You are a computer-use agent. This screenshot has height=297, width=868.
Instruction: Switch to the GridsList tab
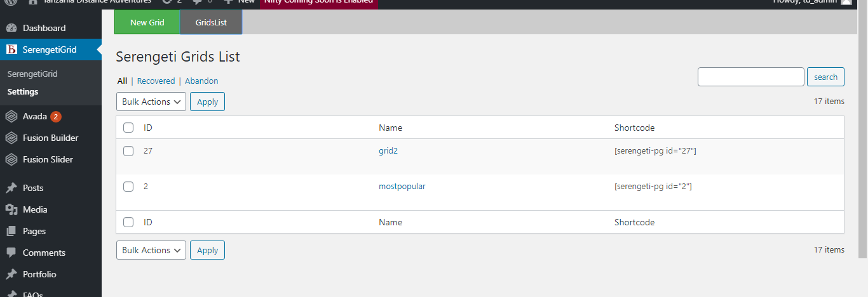click(x=211, y=22)
